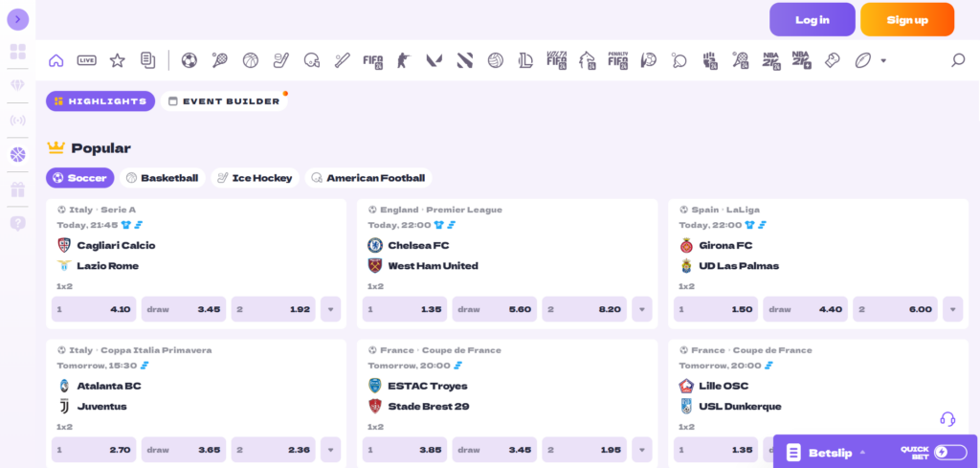The height and width of the screenshot is (468, 980).
Task: Expand more markets for Cagliari vs Lazio
Action: (x=330, y=309)
